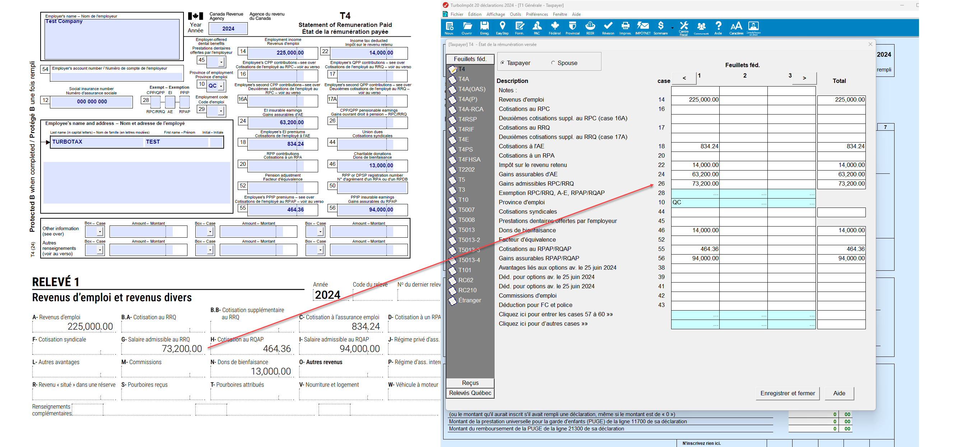Click the Gains admissibles RPC/RRQ 73,200.00 cell in column 1

[695, 184]
